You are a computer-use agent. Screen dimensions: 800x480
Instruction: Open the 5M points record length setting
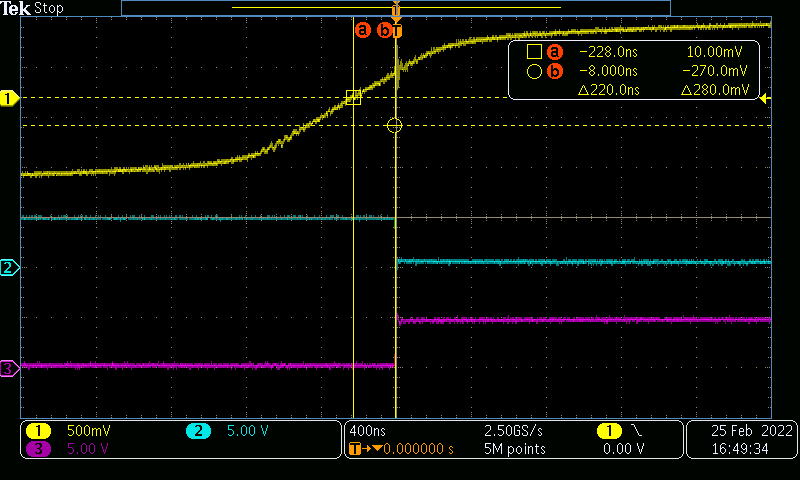click(x=514, y=449)
